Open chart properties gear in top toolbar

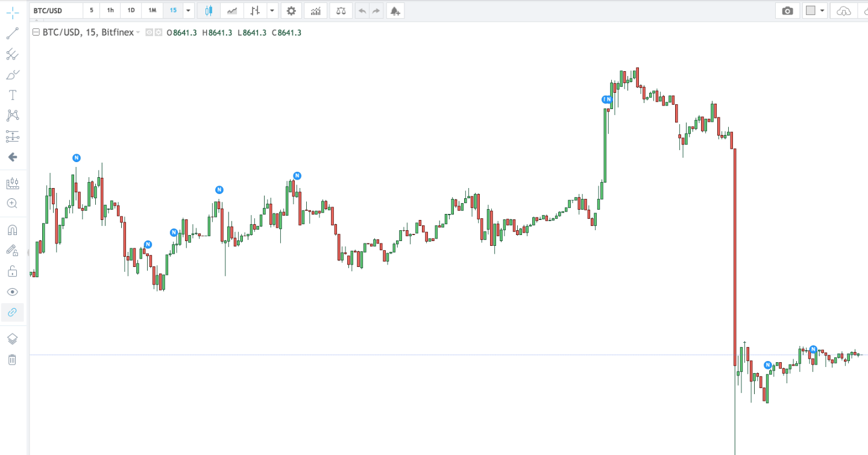coord(292,10)
